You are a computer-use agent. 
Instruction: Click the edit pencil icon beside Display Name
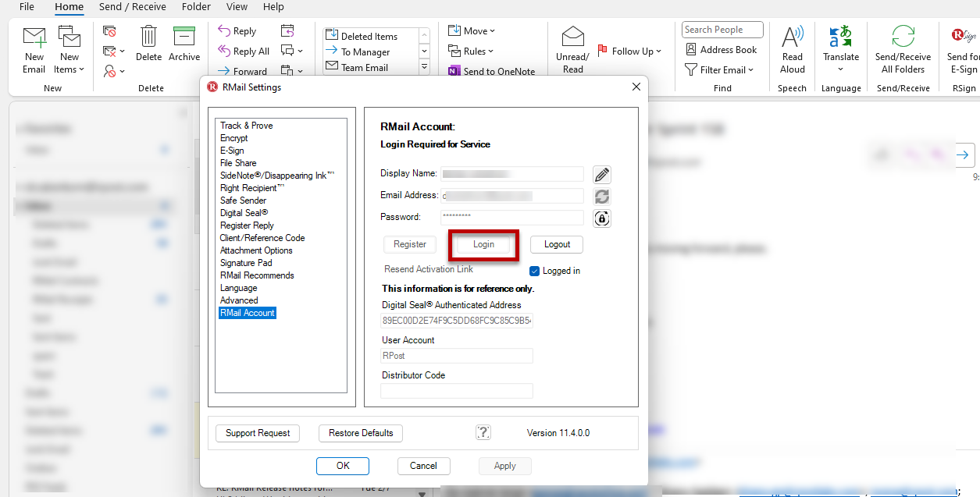pyautogui.click(x=601, y=174)
